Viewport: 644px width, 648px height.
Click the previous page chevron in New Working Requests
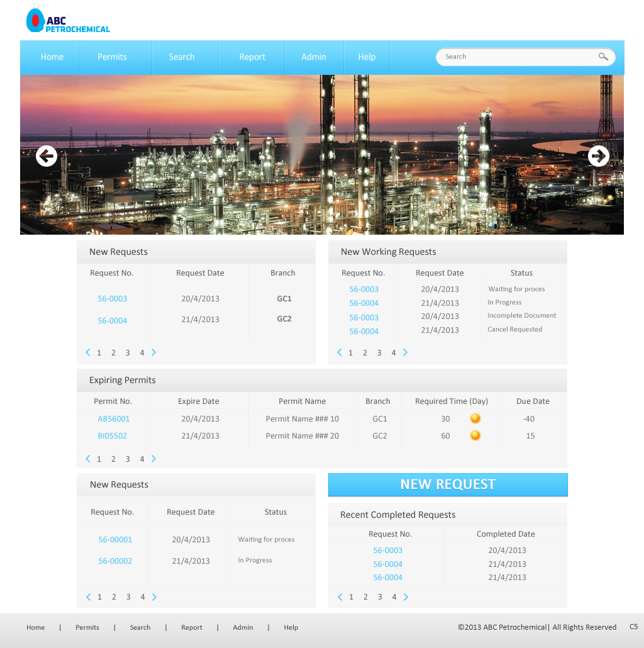click(340, 352)
